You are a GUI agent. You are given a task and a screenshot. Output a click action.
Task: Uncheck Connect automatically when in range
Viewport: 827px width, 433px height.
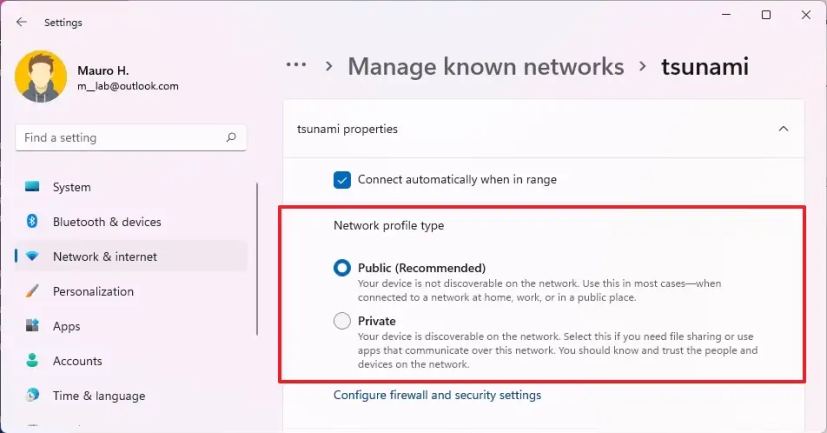click(x=342, y=180)
